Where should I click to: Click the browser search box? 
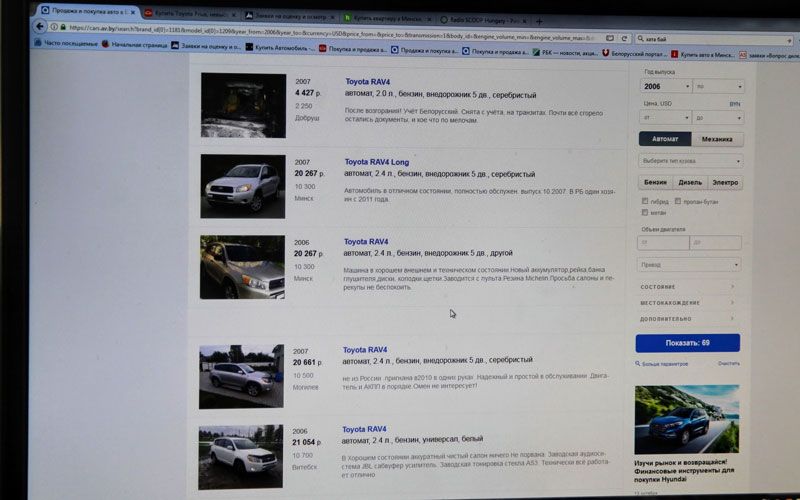714,39
